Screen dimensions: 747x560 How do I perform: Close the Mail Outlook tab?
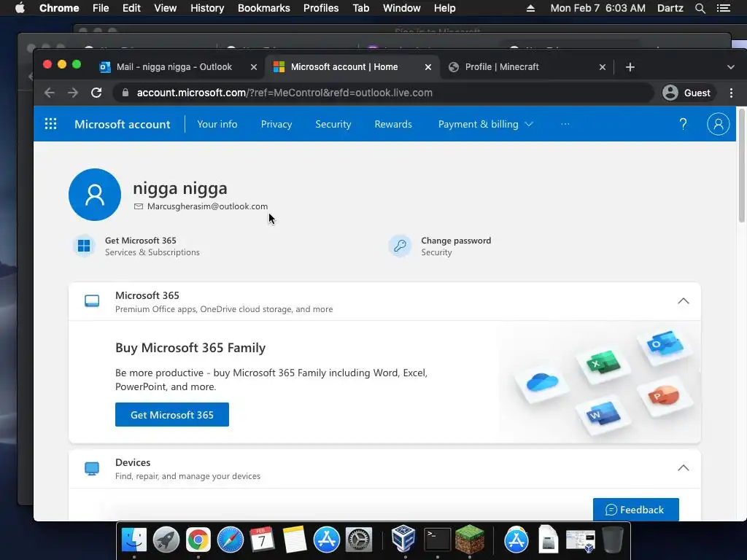click(254, 67)
